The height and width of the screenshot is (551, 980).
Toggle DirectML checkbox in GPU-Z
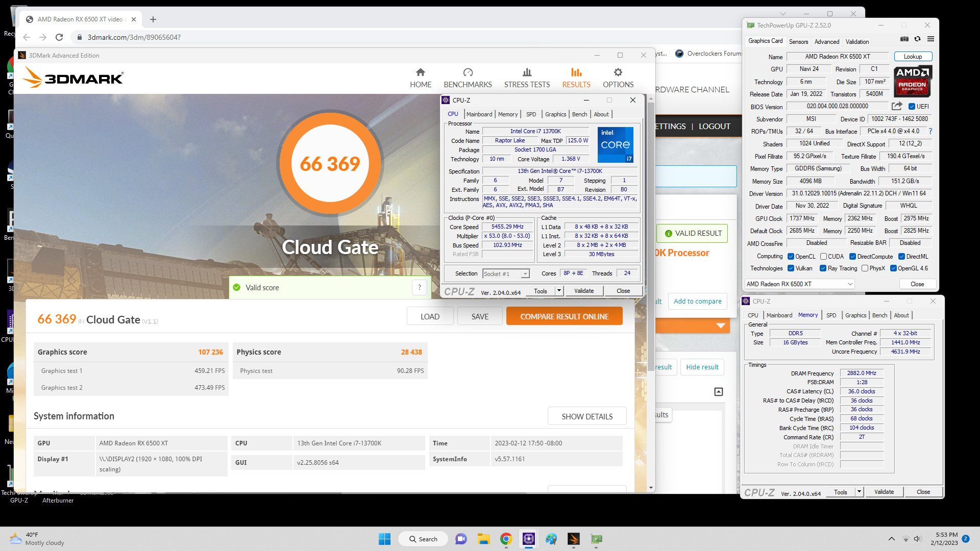click(x=901, y=257)
